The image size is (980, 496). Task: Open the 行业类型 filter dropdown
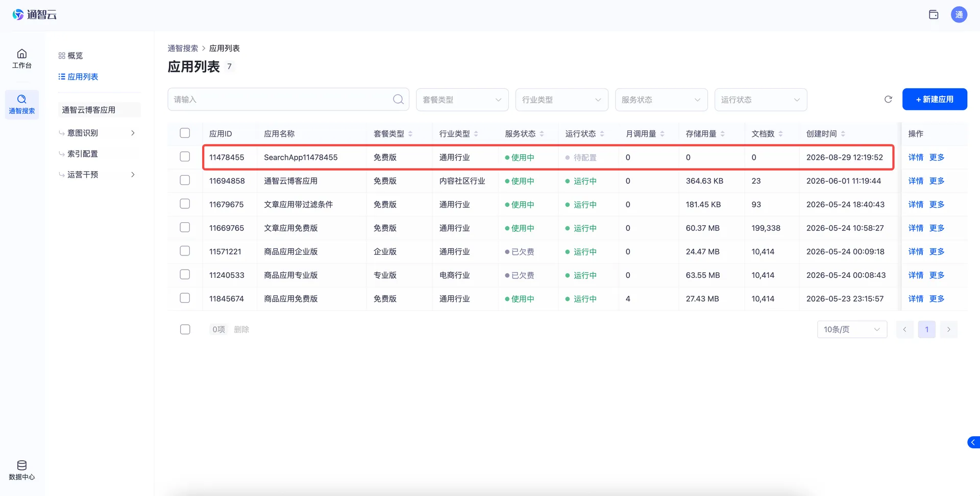561,100
